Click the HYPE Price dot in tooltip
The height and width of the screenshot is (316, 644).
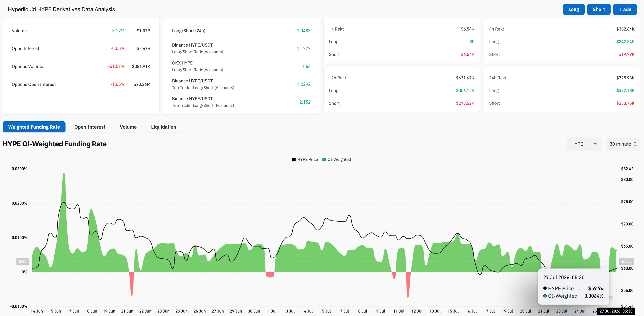545,288
